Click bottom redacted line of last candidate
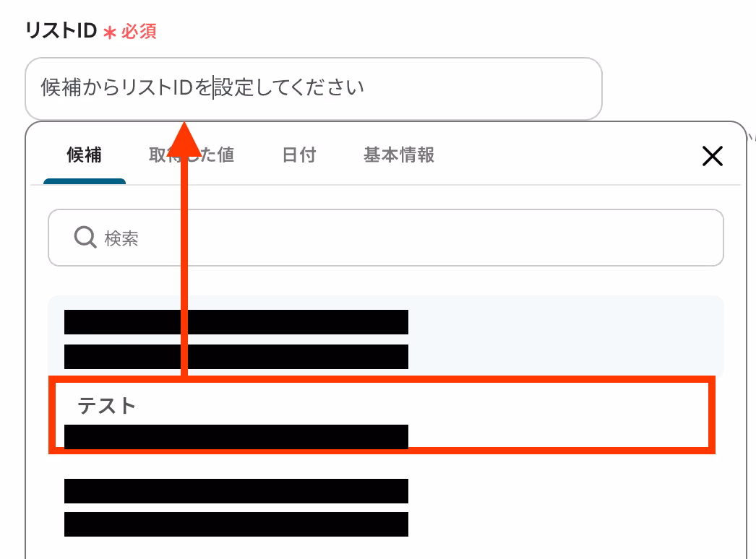Viewport: 756px width, 559px height. point(236,524)
